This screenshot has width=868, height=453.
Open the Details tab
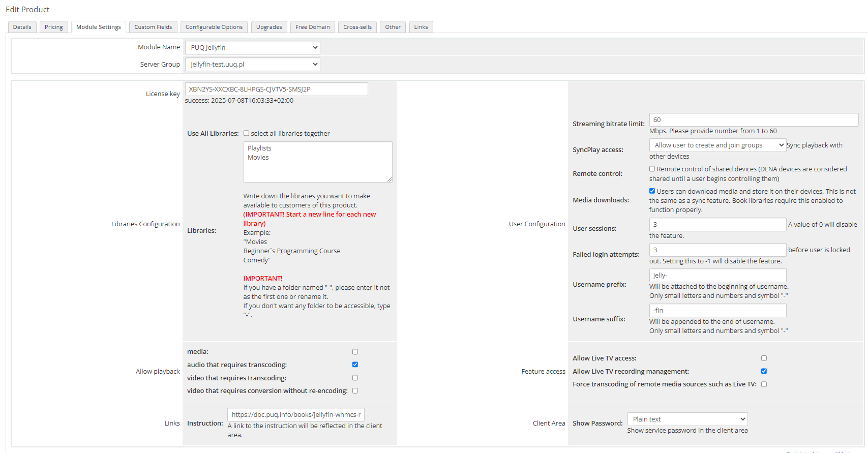(x=22, y=27)
